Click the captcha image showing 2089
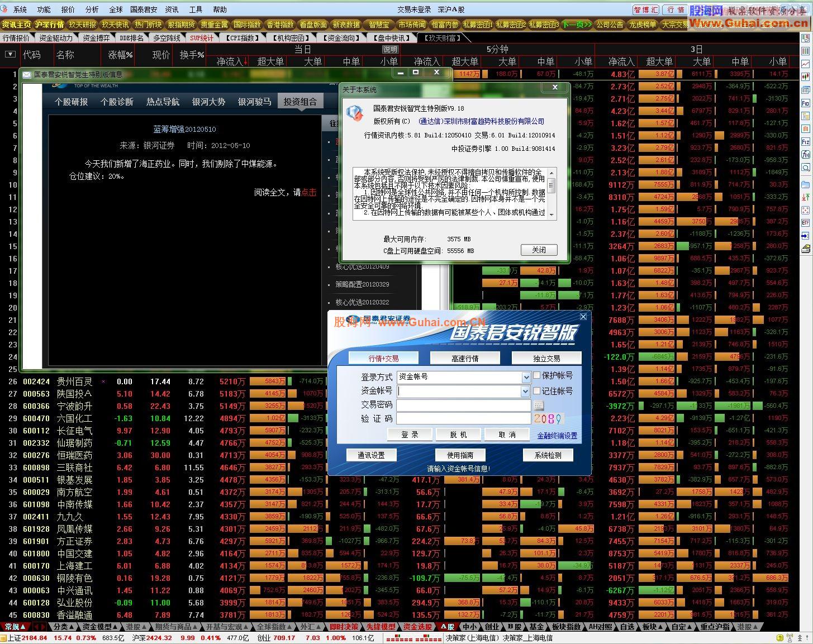The width and height of the screenshot is (813, 644). (549, 418)
